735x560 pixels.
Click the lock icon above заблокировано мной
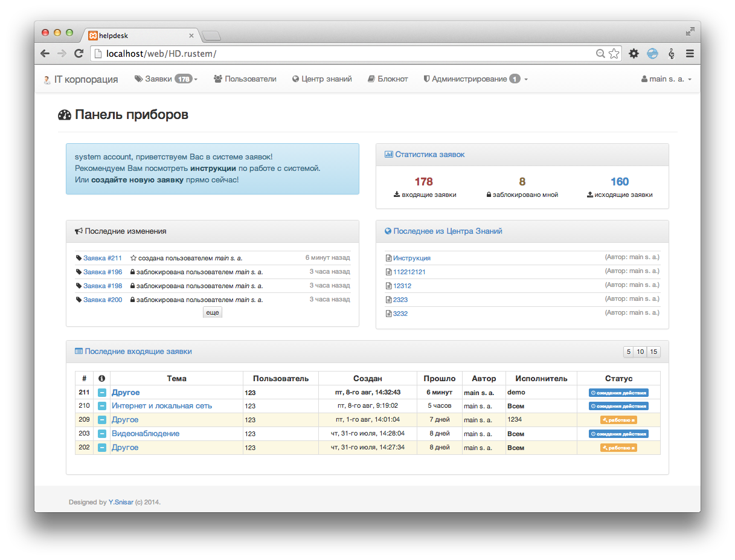(x=489, y=195)
